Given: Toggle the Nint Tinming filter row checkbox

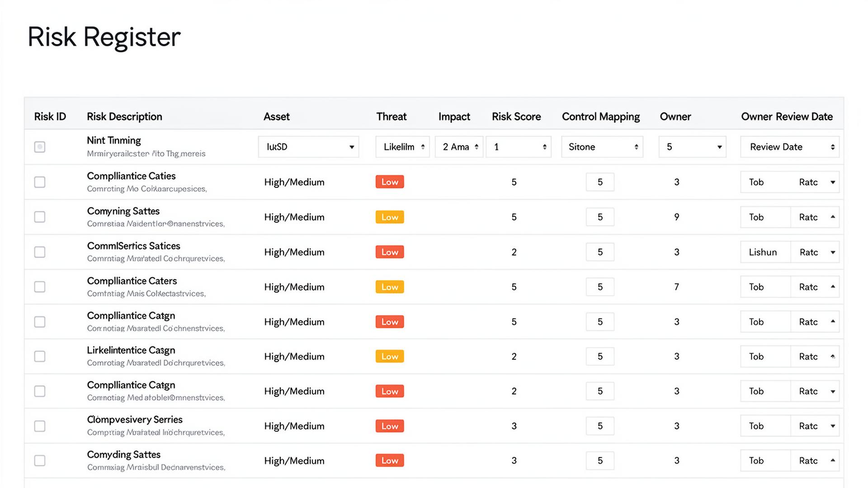Looking at the screenshot, I should 40,147.
